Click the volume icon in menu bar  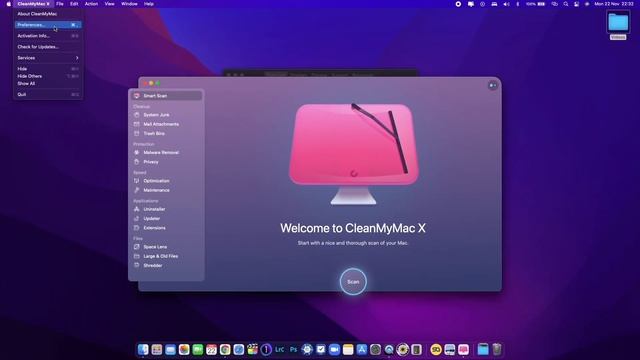point(506,4)
